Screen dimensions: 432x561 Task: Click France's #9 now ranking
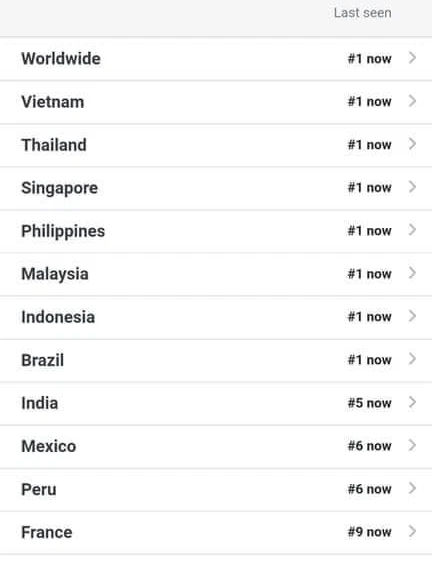[369, 532]
